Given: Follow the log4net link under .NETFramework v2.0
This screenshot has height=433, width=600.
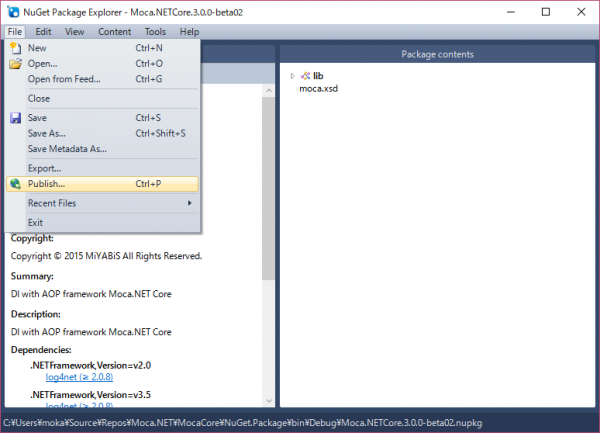Looking at the screenshot, I should point(79,377).
